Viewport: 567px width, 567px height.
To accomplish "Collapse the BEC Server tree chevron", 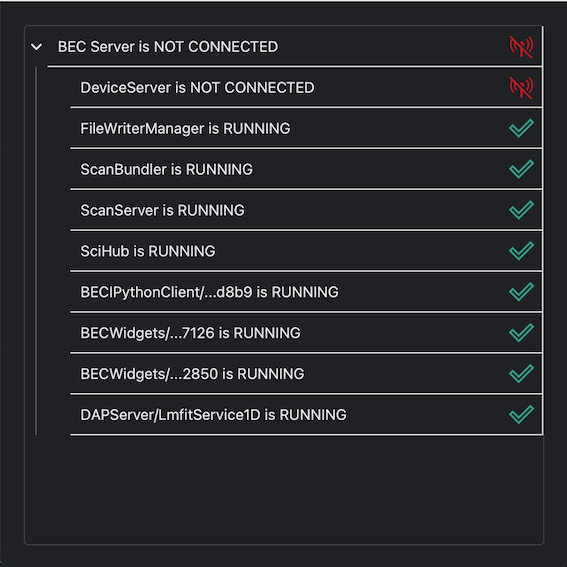I will click(37, 47).
